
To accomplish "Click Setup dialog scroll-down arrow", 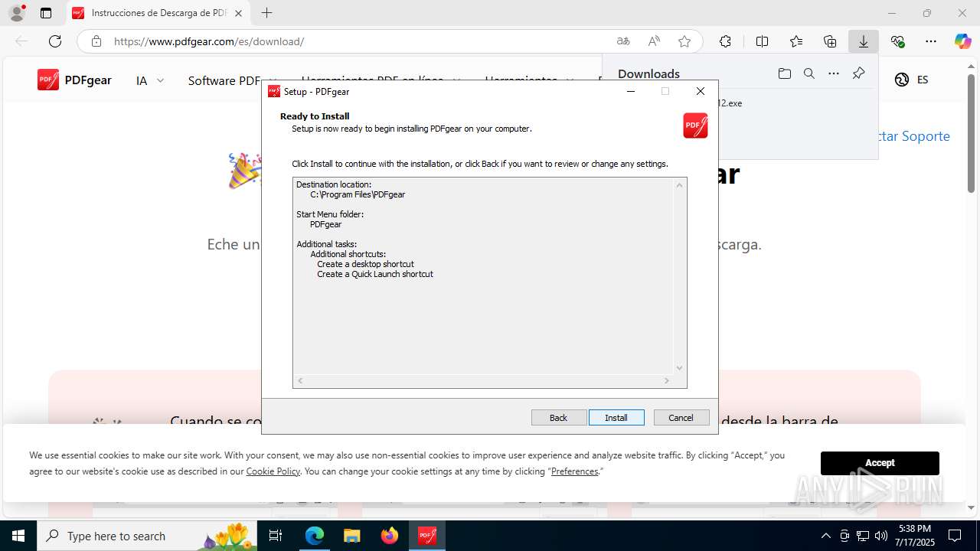I will [x=679, y=368].
